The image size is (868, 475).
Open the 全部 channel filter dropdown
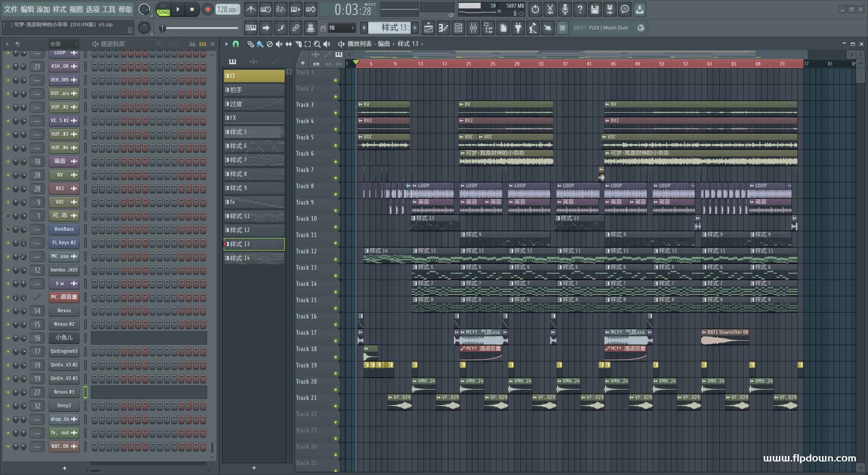[63, 44]
